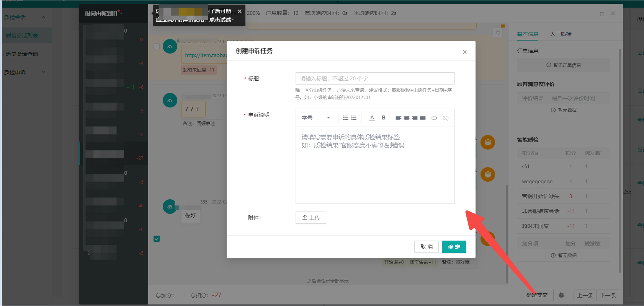Click the round icon beside 确定提交
644x306 pixels.
tap(561, 295)
